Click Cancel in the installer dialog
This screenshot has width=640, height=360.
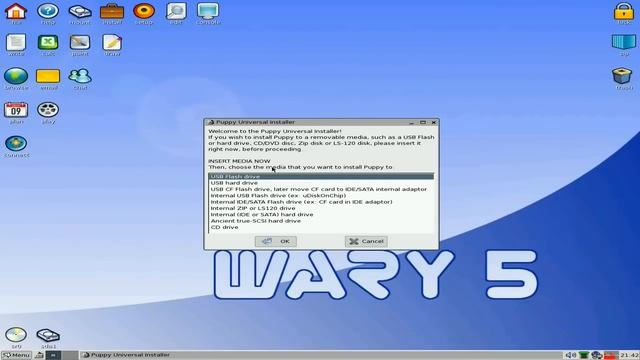(366, 241)
